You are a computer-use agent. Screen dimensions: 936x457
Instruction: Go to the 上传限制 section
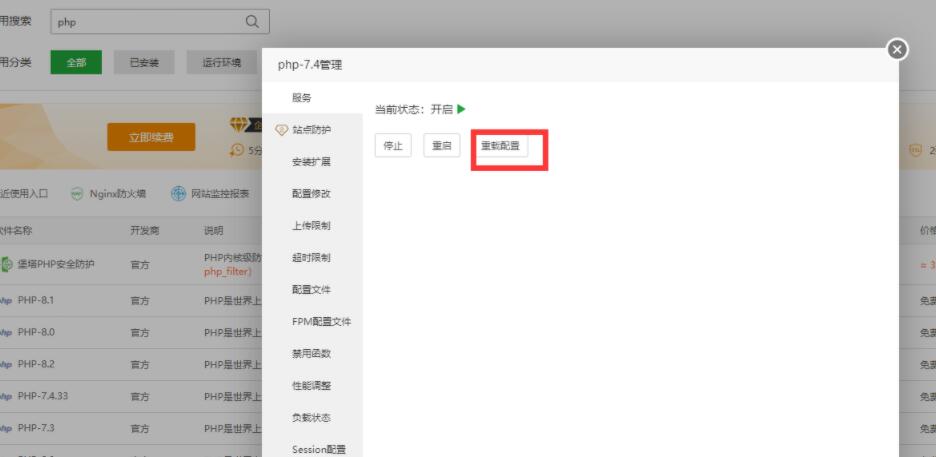(x=311, y=226)
